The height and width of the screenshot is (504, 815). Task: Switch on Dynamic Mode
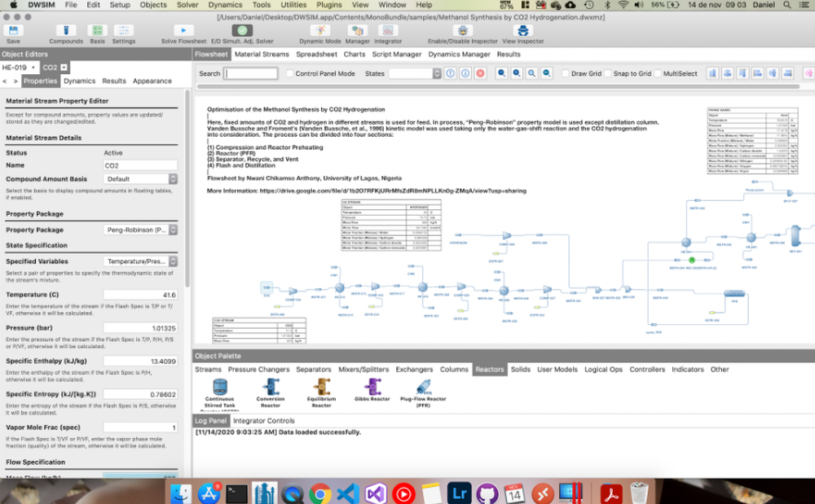point(320,31)
